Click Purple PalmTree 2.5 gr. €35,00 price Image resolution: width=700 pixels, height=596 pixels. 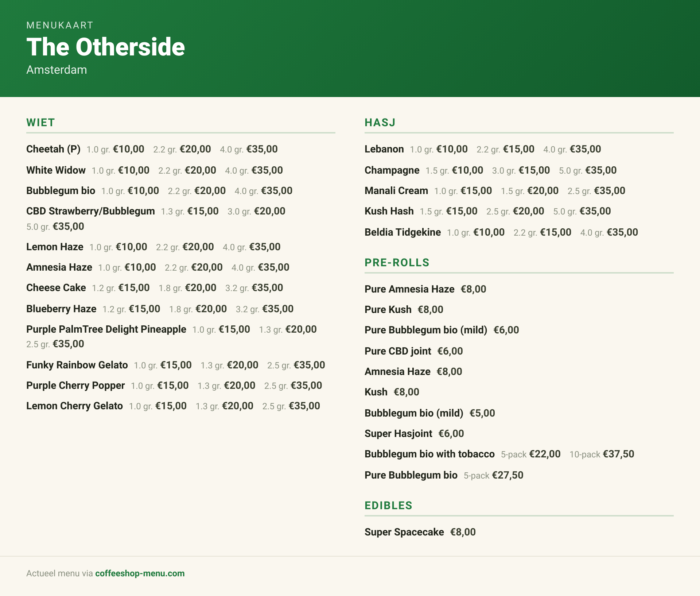point(55,344)
